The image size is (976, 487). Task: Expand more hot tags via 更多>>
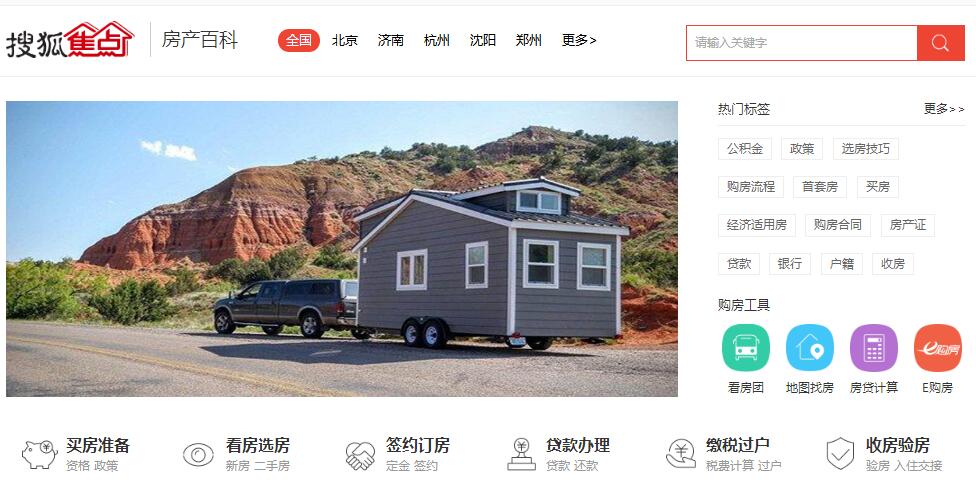point(944,109)
